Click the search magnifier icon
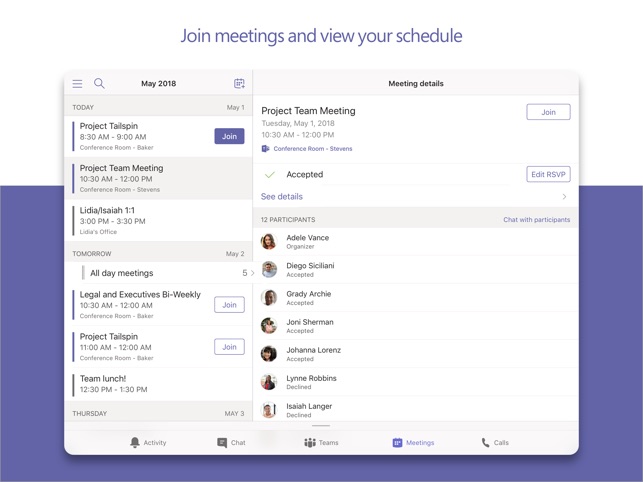This screenshot has width=643, height=482. [x=99, y=83]
